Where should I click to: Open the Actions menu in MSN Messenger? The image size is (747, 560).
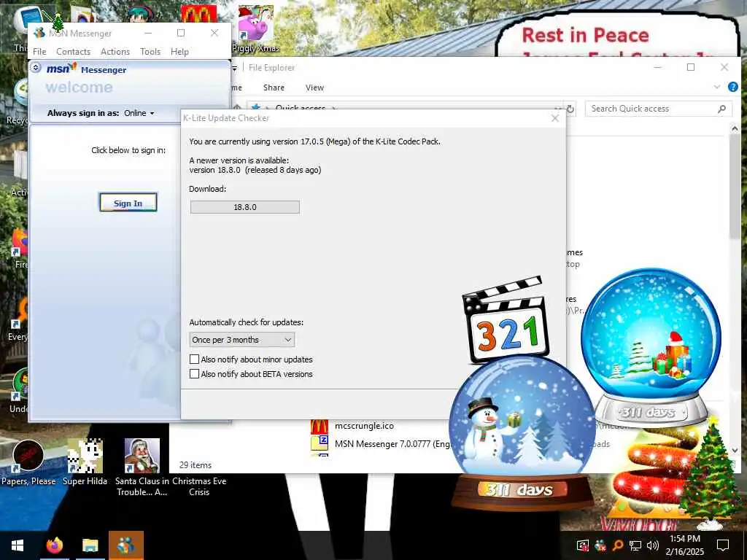click(x=115, y=52)
